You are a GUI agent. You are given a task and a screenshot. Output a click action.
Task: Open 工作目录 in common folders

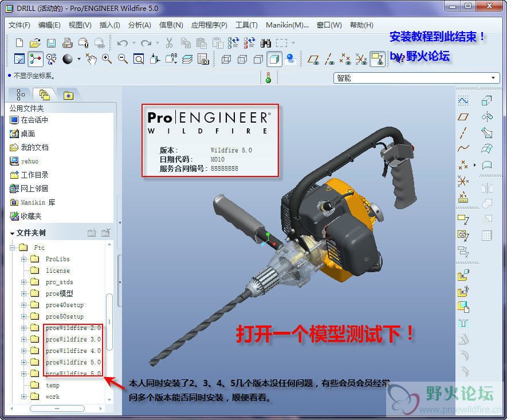(x=29, y=175)
